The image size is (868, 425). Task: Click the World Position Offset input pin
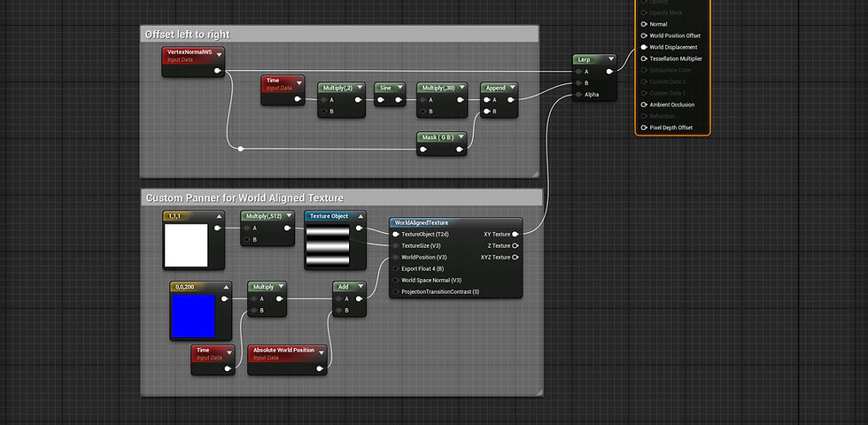tap(644, 35)
